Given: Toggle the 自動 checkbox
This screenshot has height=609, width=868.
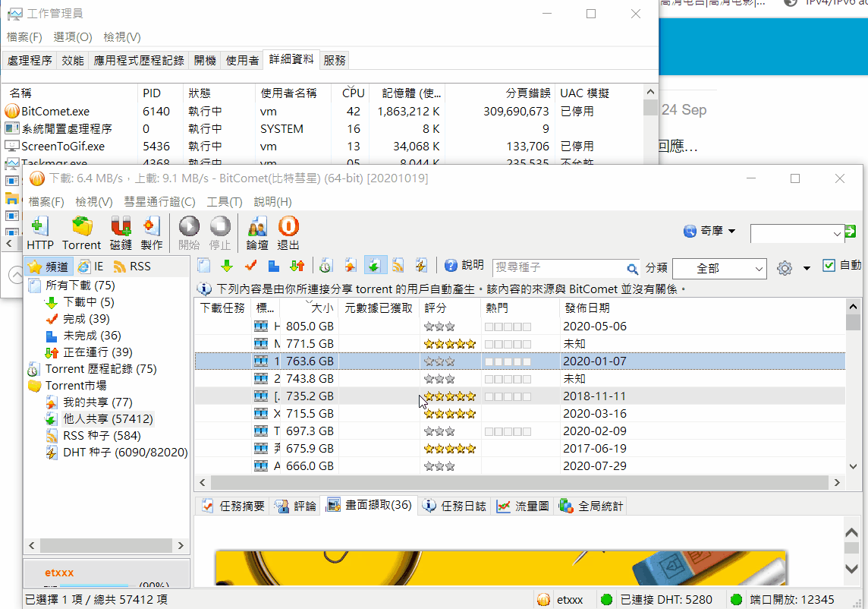Looking at the screenshot, I should click(x=829, y=266).
